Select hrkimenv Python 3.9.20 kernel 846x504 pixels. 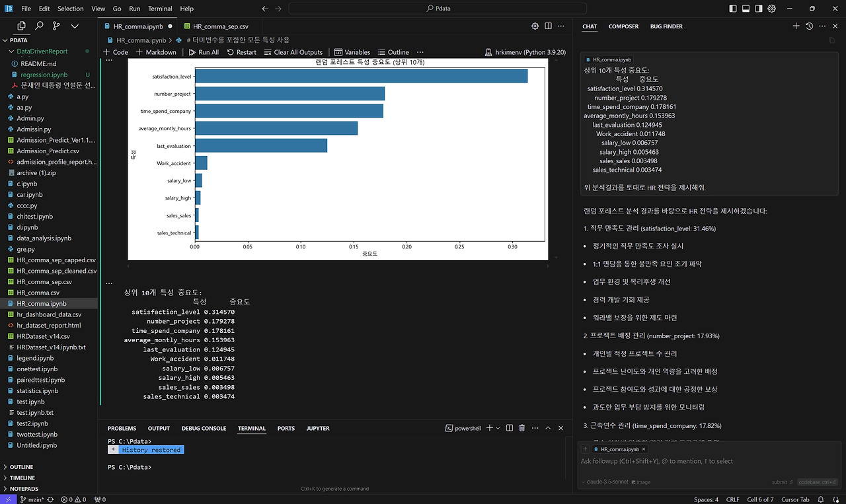pyautogui.click(x=525, y=52)
